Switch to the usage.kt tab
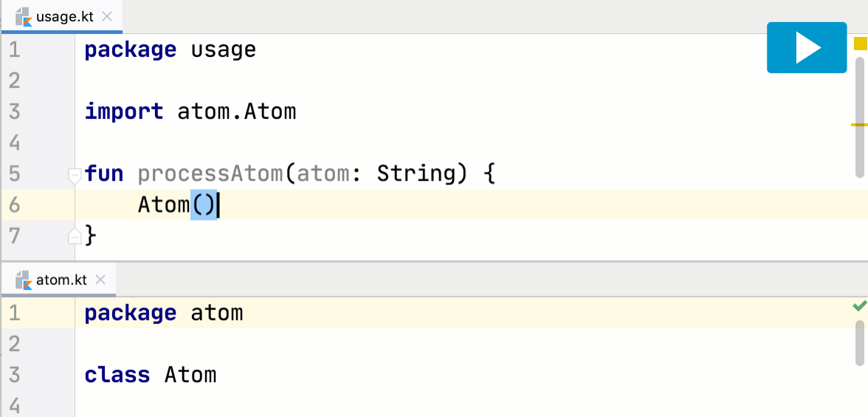868x417 pixels. 63,17
